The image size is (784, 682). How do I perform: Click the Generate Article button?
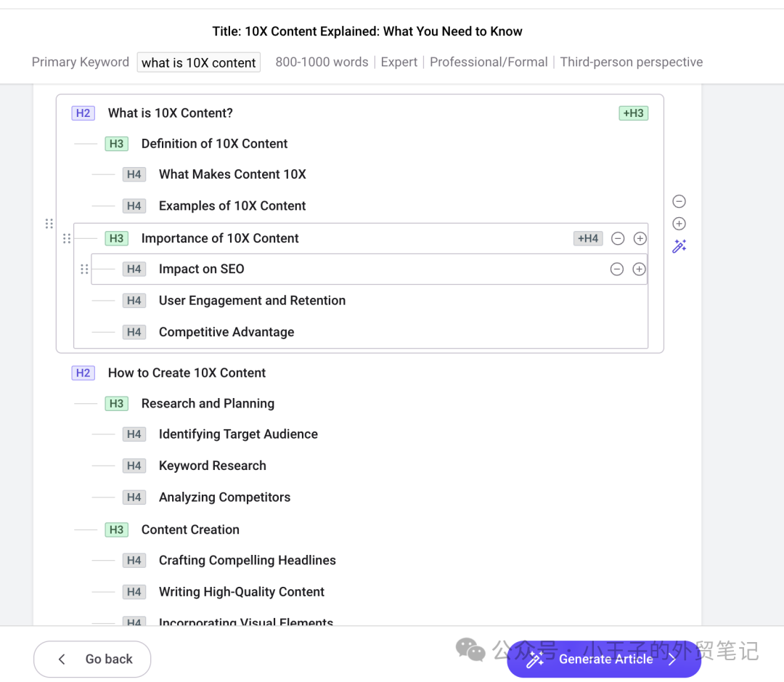[x=604, y=659]
